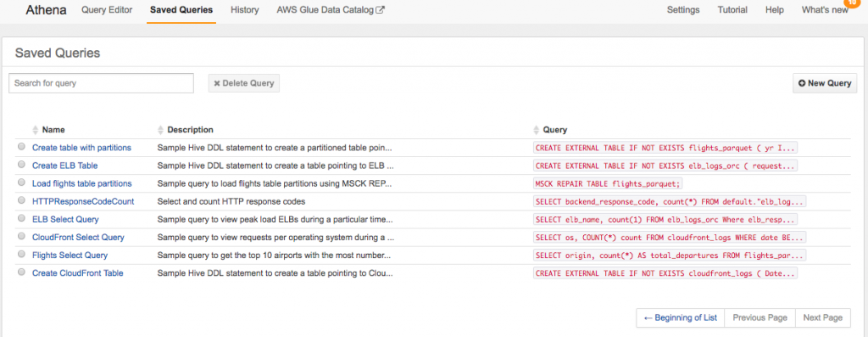Sort by Description column sort arrows
This screenshot has height=337, width=868.
click(160, 130)
